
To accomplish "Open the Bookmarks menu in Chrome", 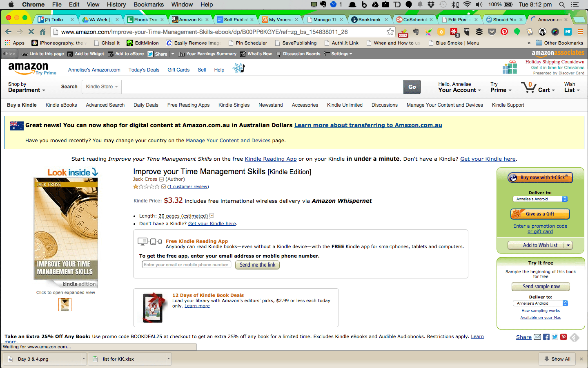I will pos(149,4).
